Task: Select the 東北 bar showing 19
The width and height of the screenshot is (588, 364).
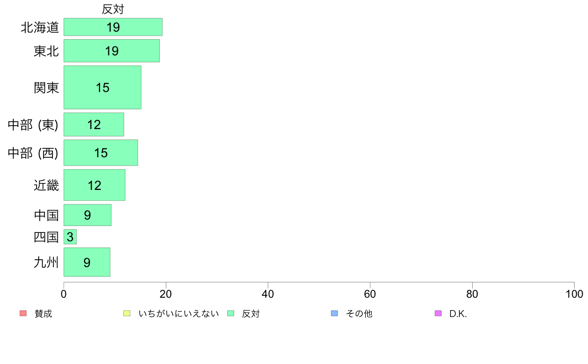Action: (112, 50)
